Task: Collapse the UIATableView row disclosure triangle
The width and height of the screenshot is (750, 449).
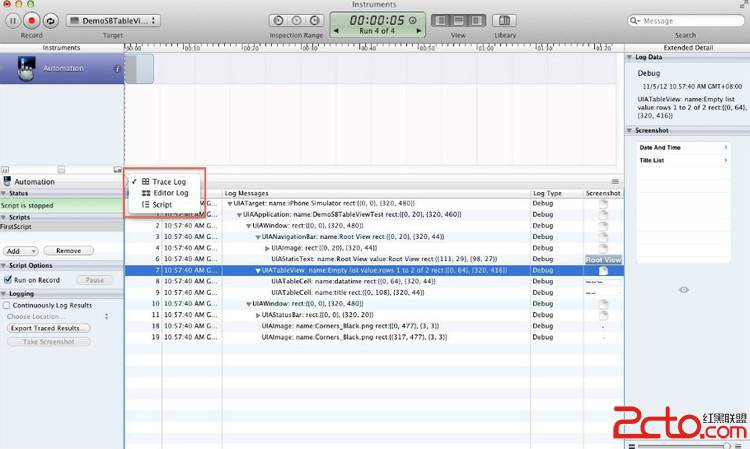Action: tap(258, 270)
